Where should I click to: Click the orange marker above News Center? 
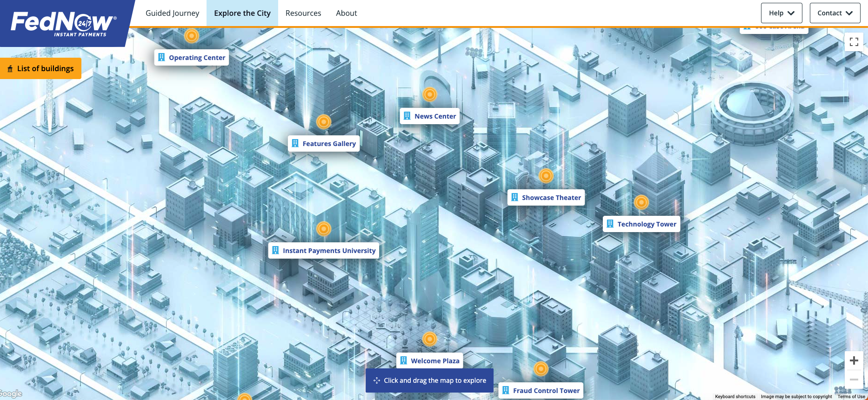429,94
